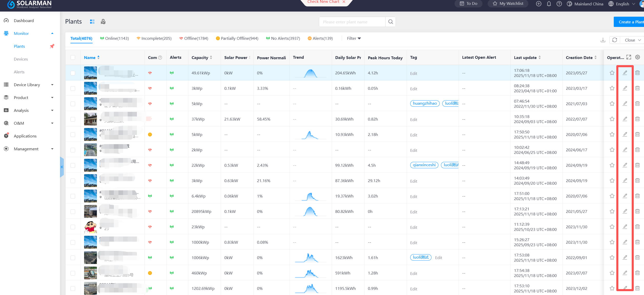The height and width of the screenshot is (295, 644).
Task: Switch to map view icon
Action: [x=103, y=22]
